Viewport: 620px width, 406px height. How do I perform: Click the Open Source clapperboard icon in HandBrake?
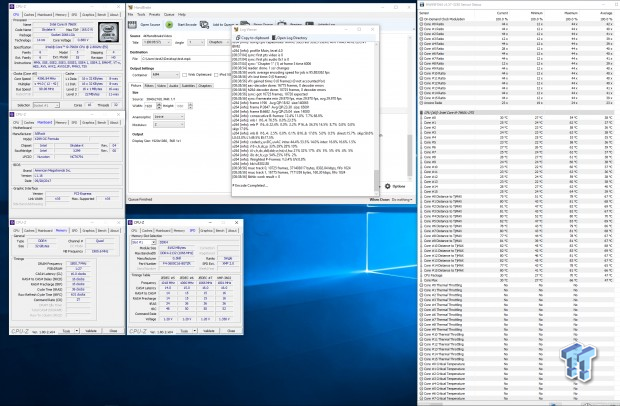(x=132, y=25)
